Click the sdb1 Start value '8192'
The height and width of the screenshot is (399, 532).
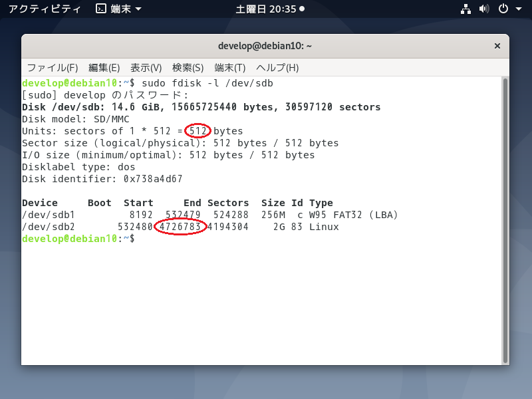(x=141, y=215)
